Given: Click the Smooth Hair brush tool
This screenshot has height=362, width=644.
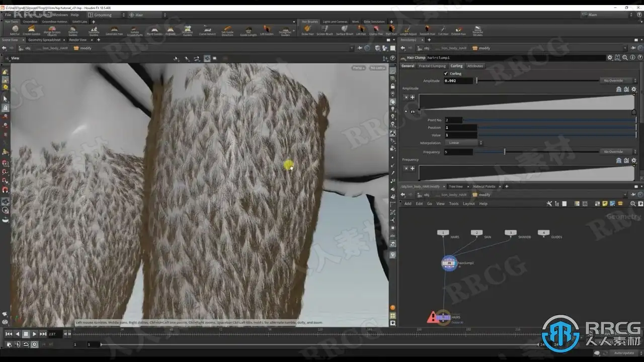Looking at the screenshot, I should (427, 30).
